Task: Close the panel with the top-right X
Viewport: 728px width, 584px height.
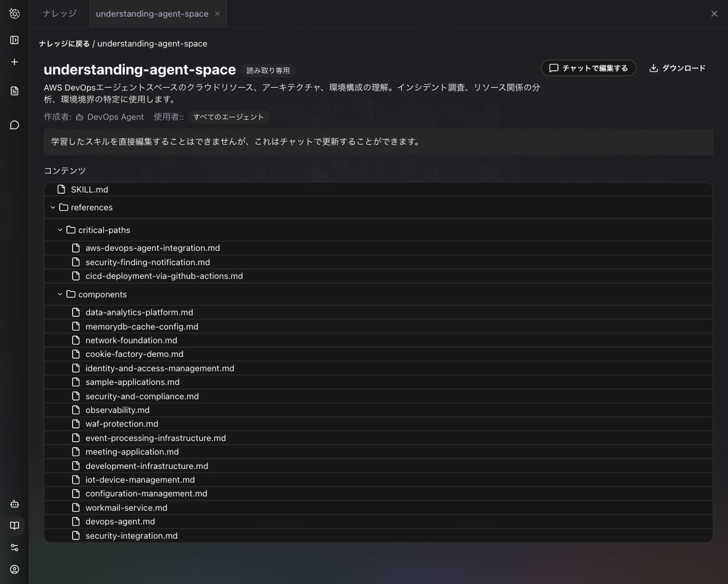Action: (714, 14)
